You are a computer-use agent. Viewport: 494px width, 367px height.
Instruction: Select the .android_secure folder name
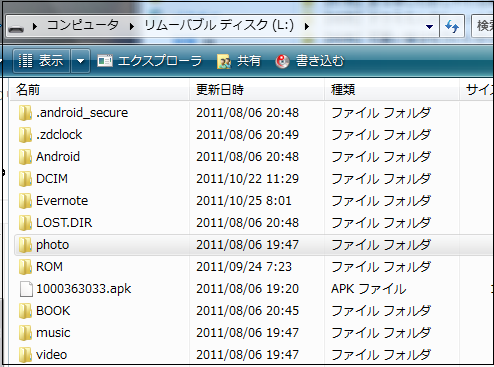[82, 113]
